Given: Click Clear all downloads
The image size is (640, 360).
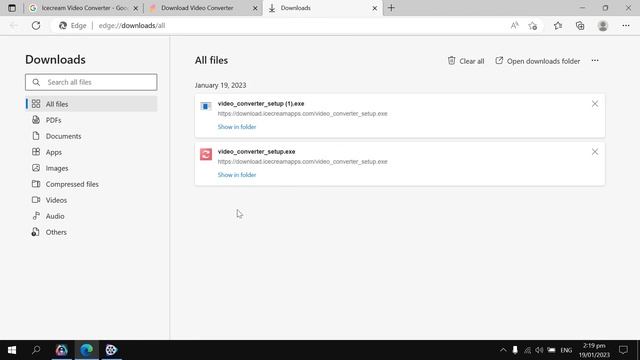Looking at the screenshot, I should pyautogui.click(x=466, y=61).
